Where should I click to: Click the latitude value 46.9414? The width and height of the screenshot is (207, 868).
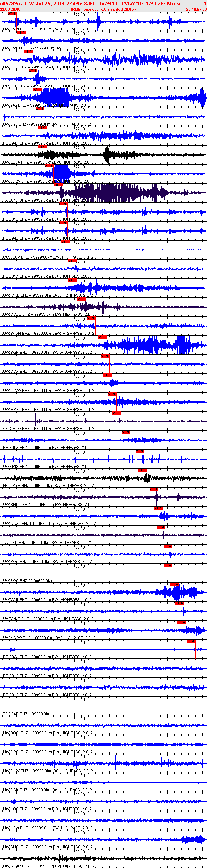[x=108, y=3]
